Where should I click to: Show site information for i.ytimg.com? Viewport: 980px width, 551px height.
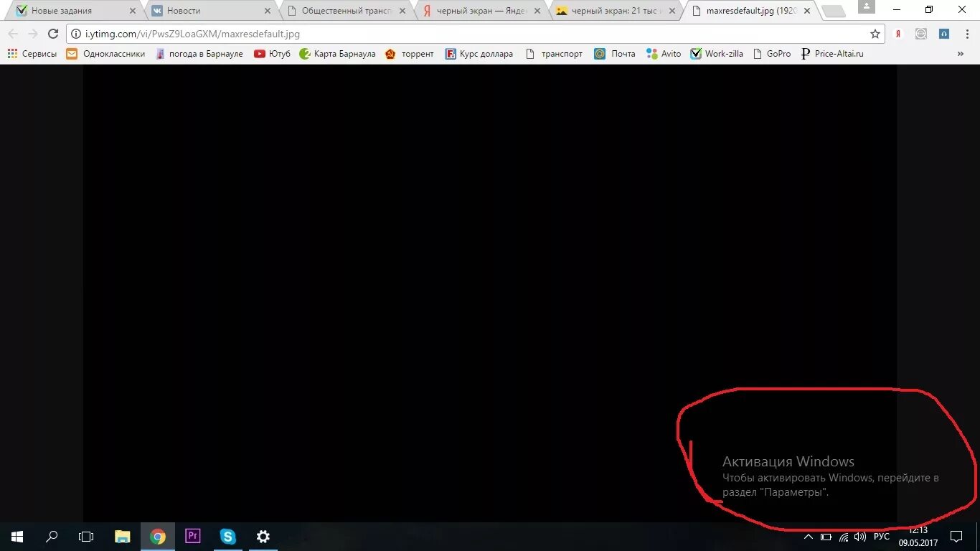(x=77, y=34)
